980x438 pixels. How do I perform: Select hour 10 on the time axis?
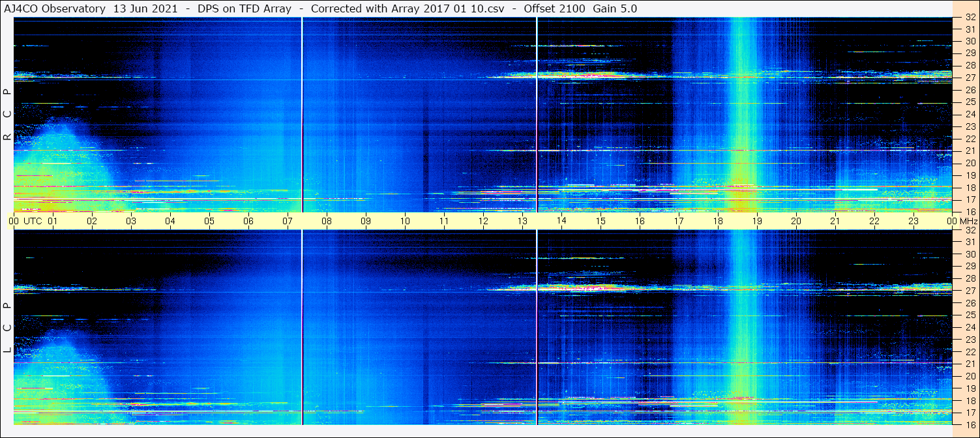pos(405,221)
